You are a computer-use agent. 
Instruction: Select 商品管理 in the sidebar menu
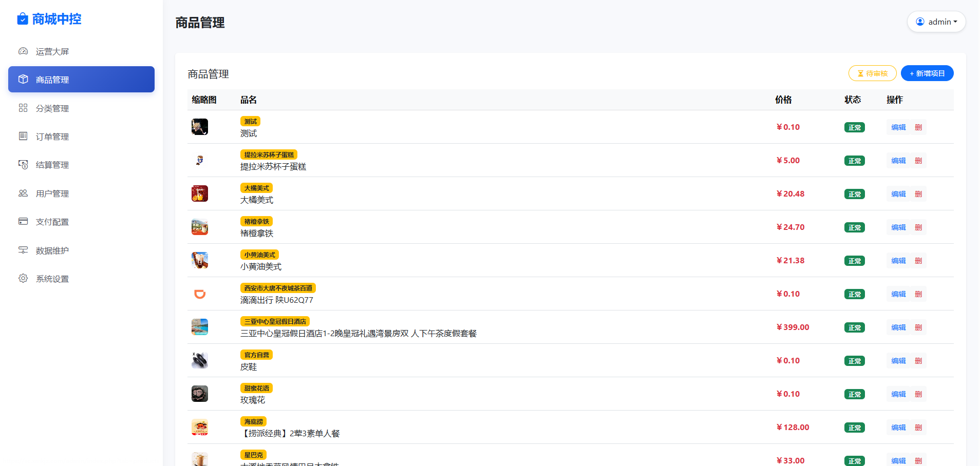tap(81, 80)
